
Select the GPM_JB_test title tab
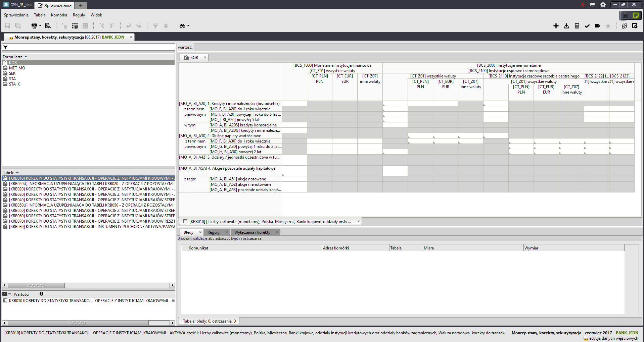tap(17, 5)
